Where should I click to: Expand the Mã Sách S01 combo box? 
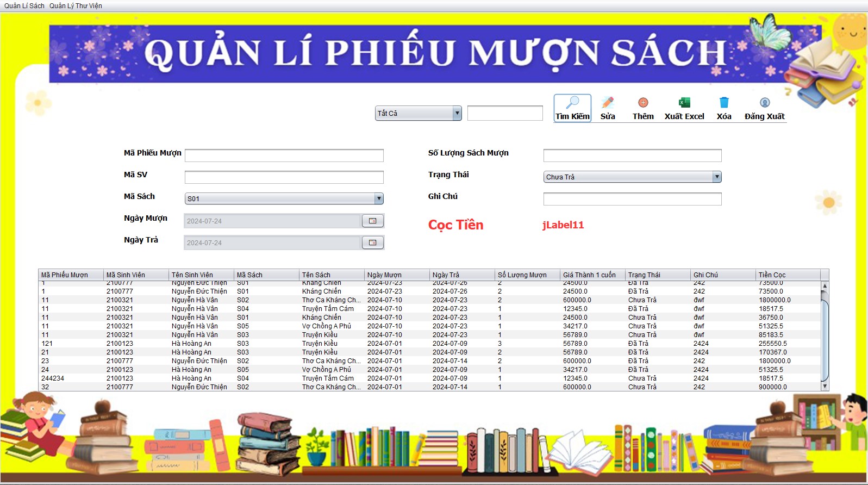click(284, 198)
